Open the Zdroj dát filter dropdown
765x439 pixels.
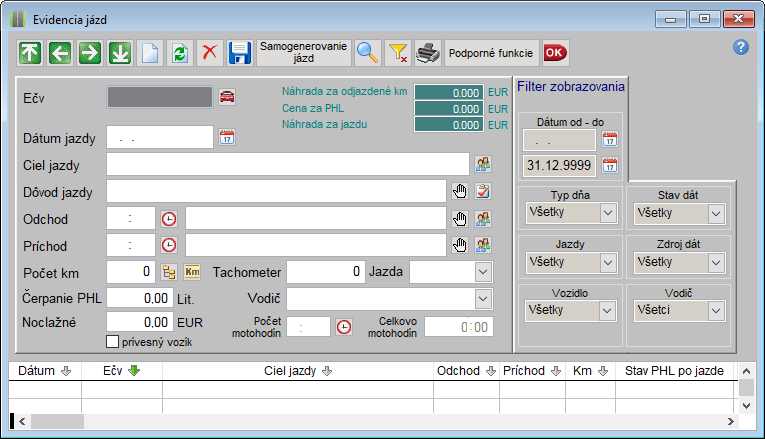click(x=715, y=262)
